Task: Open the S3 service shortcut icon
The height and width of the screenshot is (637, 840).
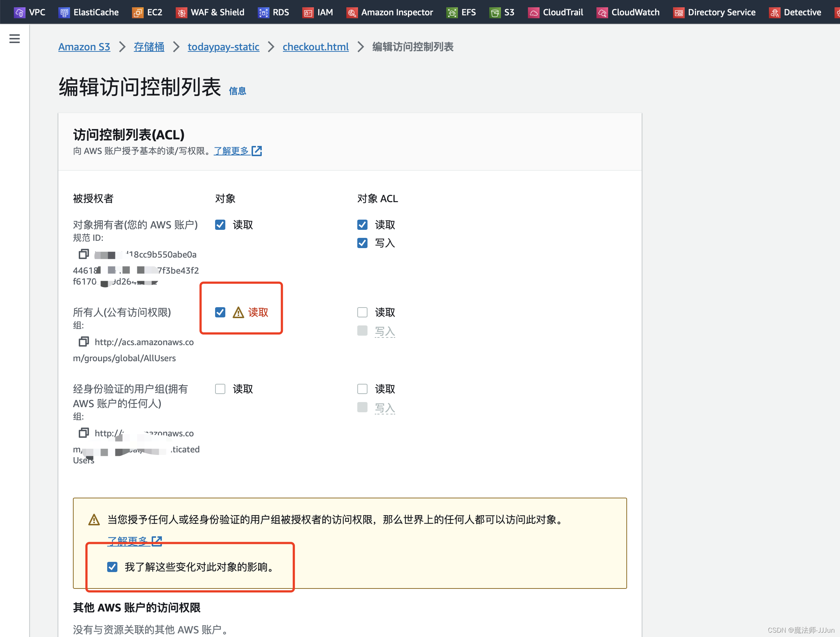Action: tap(495, 12)
